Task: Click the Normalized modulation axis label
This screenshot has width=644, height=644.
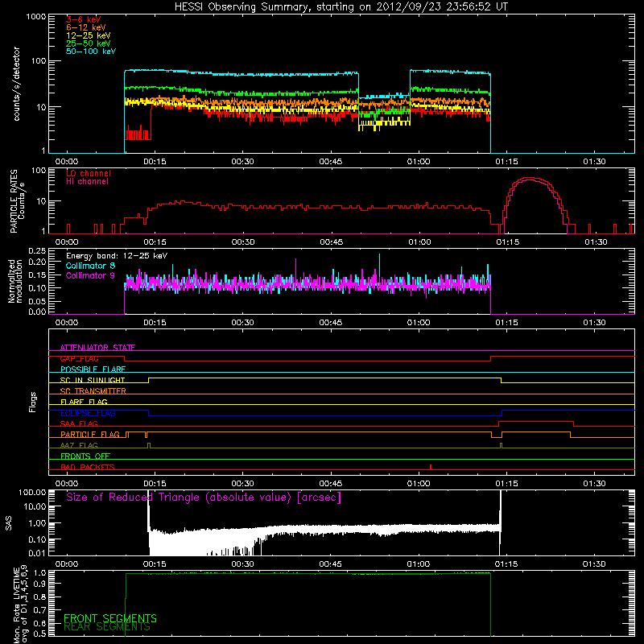Action: pyautogui.click(x=14, y=281)
